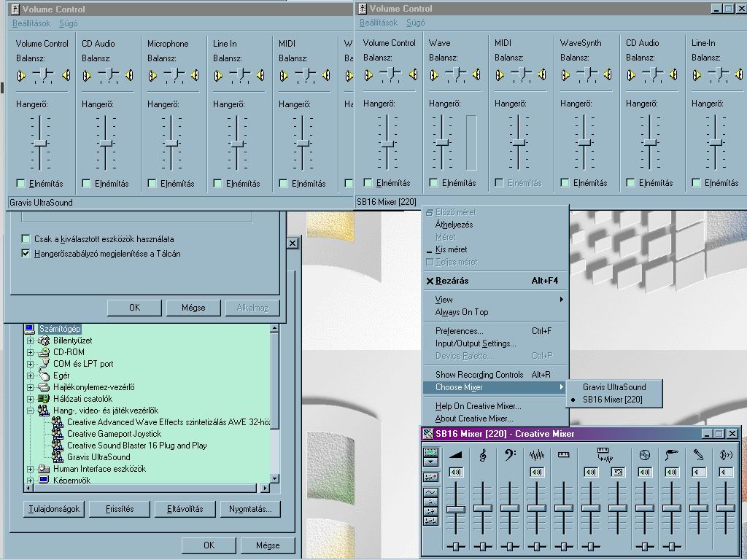Expand the Human Interface eszközök node

(x=31, y=469)
